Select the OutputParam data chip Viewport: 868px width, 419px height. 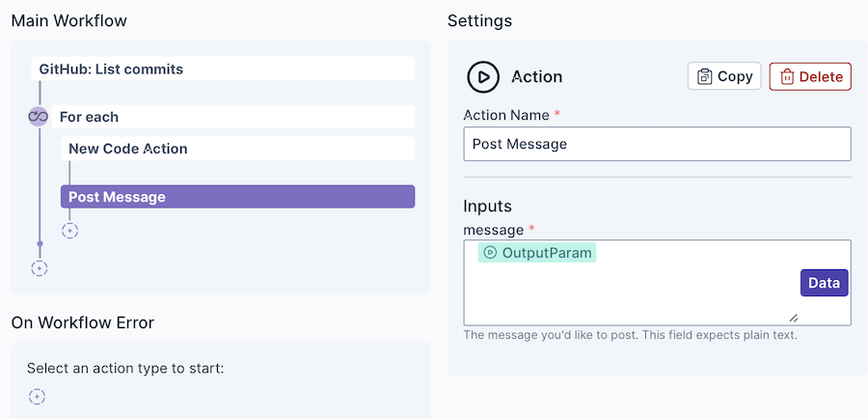(x=547, y=253)
